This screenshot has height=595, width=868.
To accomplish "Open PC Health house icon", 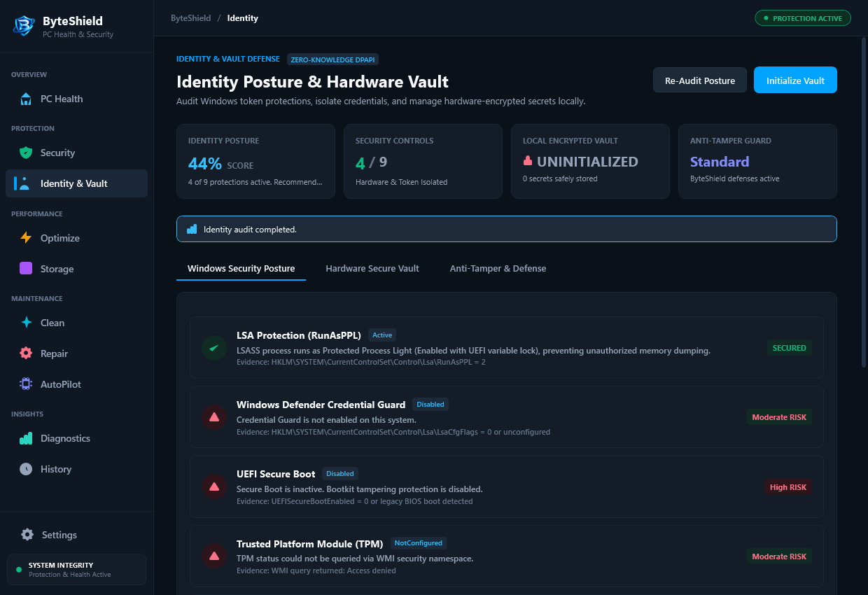I will (x=26, y=99).
